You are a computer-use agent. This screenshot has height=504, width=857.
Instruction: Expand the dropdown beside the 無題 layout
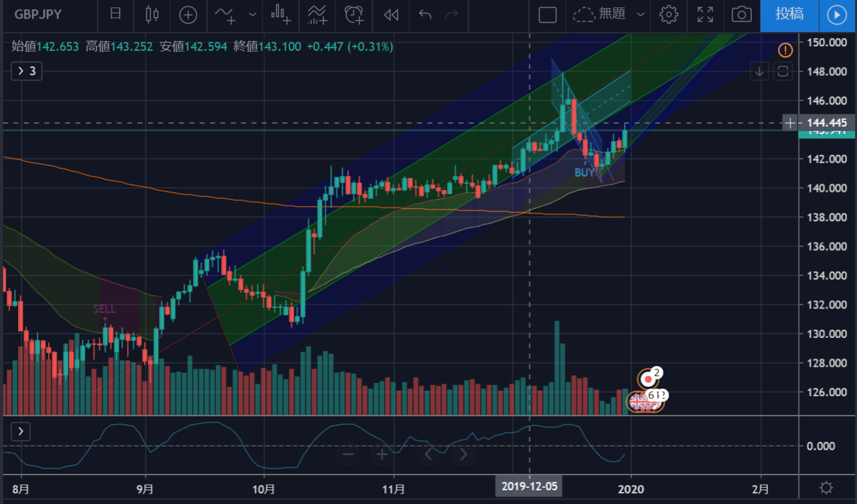coord(641,14)
